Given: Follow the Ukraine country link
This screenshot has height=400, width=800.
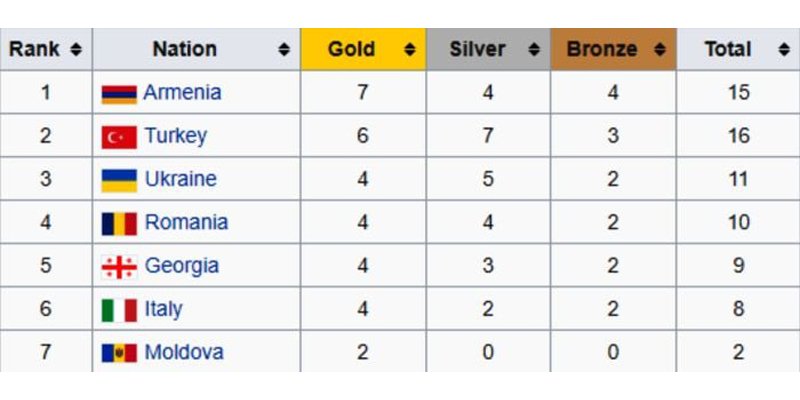Looking at the screenshot, I should (180, 179).
